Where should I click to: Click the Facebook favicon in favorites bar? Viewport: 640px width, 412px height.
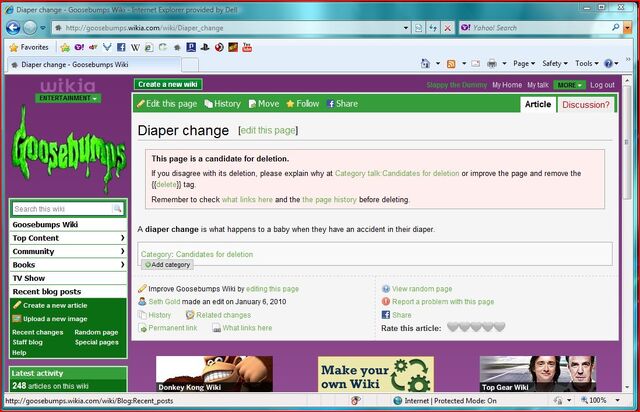click(x=121, y=47)
